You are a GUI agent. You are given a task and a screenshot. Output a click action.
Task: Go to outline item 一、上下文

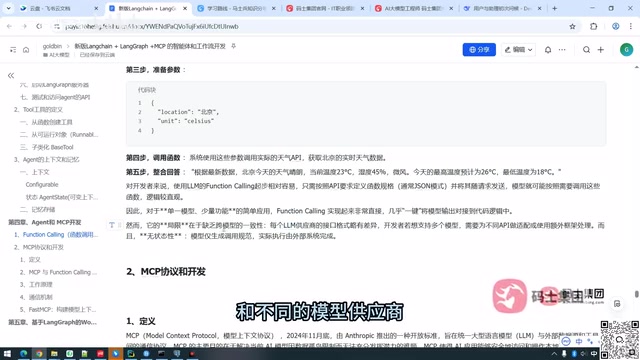35,172
